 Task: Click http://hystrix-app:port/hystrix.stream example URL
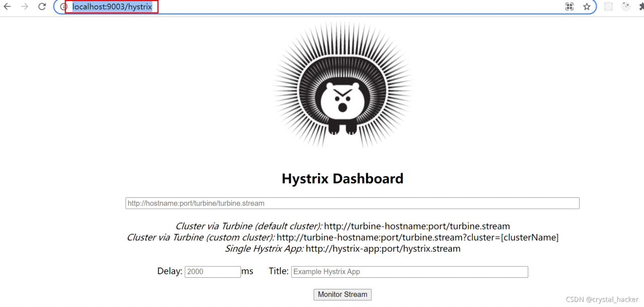383,249
